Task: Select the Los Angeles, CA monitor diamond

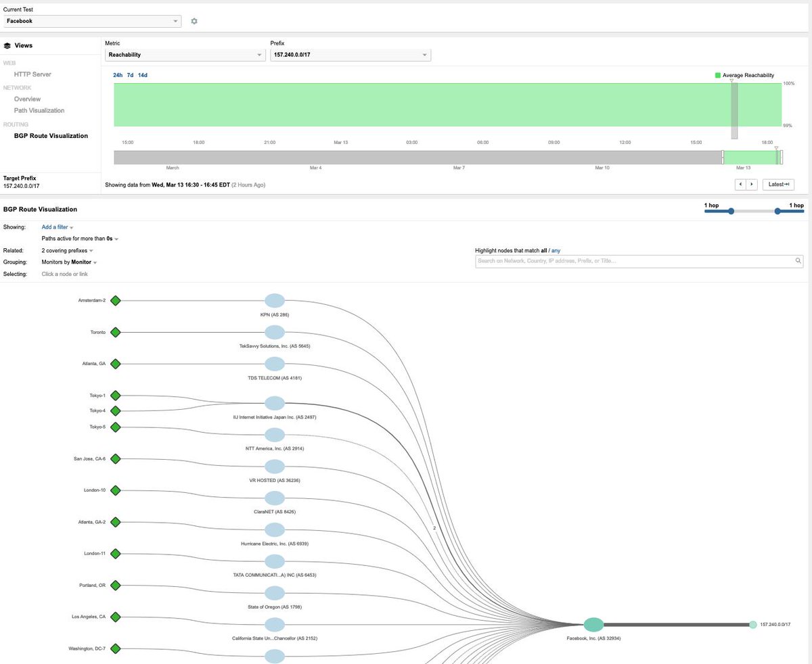Action: (115, 617)
